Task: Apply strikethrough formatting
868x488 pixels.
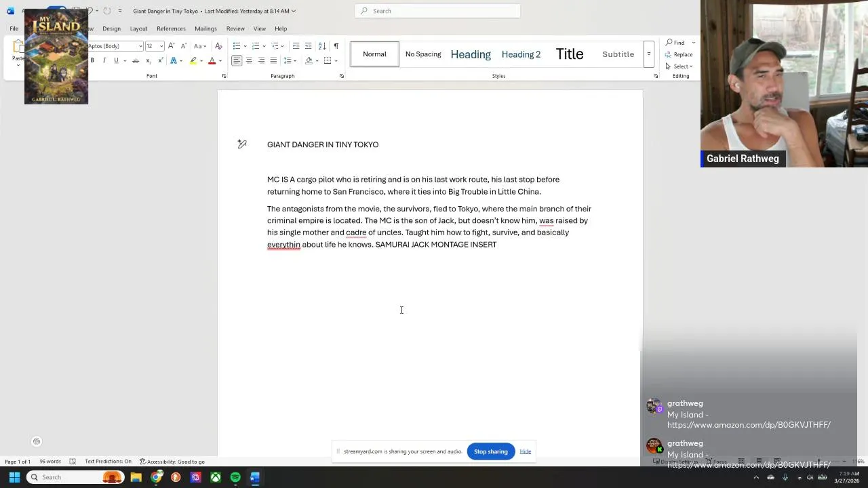Action: tap(136, 61)
